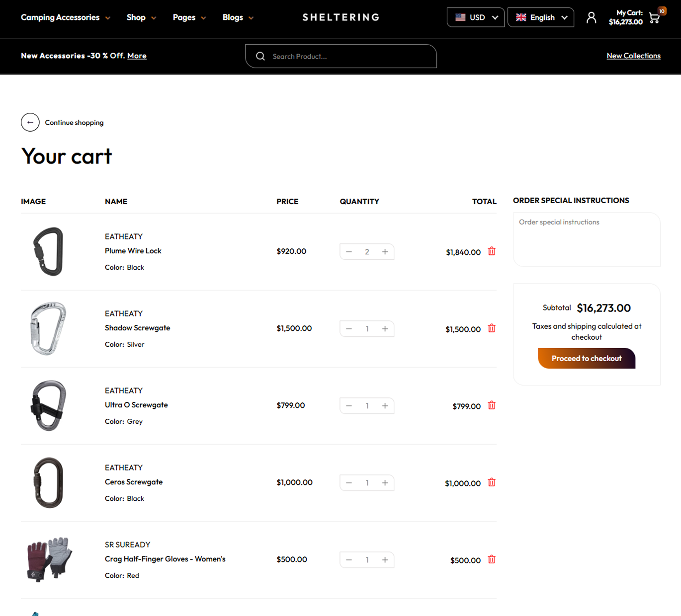681x616 pixels.
Task: Open the Shadow Screwgate product thumbnail
Action: tap(48, 328)
